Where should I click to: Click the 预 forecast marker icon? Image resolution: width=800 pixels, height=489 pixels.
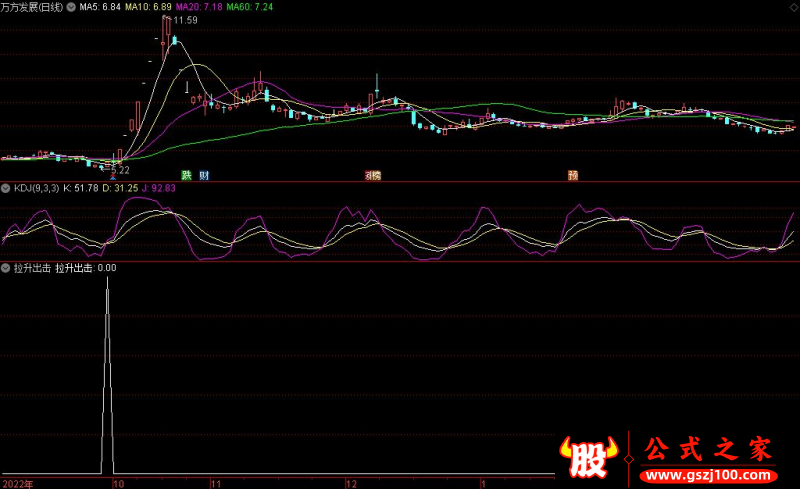(x=573, y=175)
